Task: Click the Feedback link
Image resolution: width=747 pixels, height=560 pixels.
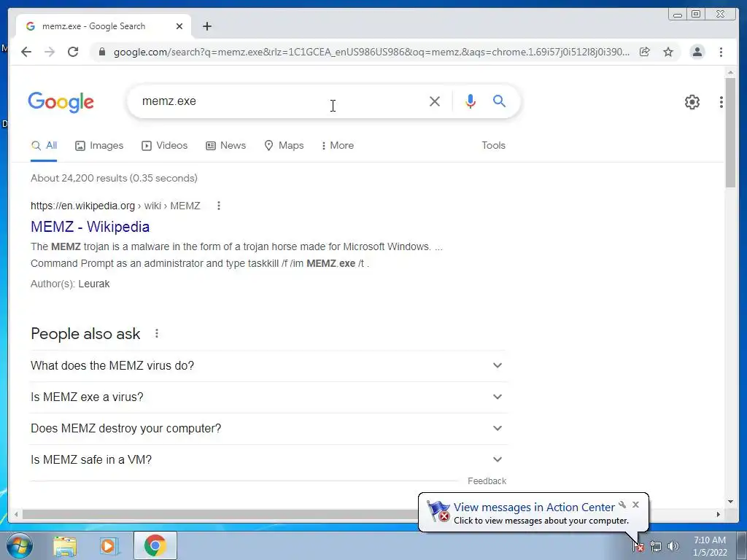Action: coord(487,481)
